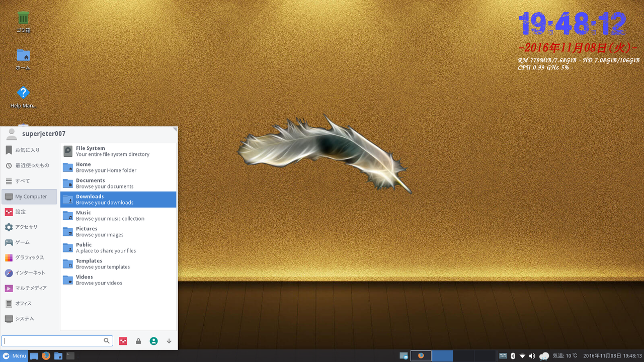Lock the screen with the padlock icon
Image resolution: width=644 pixels, height=362 pixels.
click(138, 341)
